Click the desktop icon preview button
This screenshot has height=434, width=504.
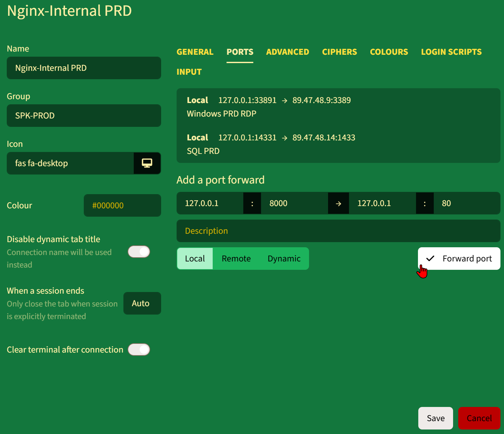tap(147, 163)
